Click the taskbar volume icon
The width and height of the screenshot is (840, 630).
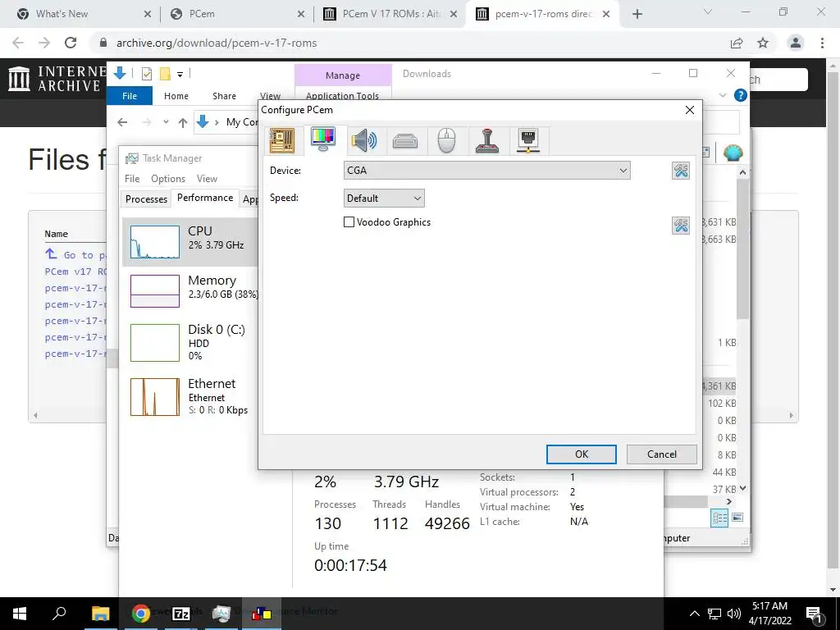pyautogui.click(x=734, y=614)
